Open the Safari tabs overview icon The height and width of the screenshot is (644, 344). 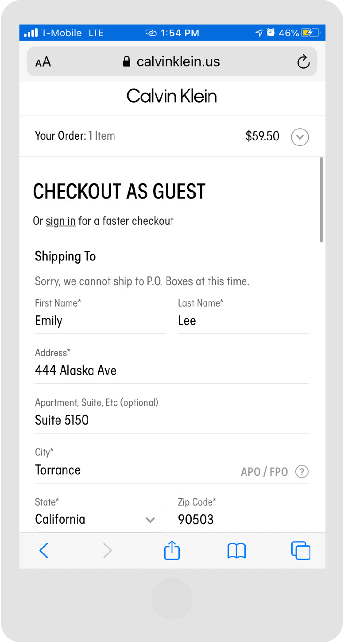[x=301, y=551]
